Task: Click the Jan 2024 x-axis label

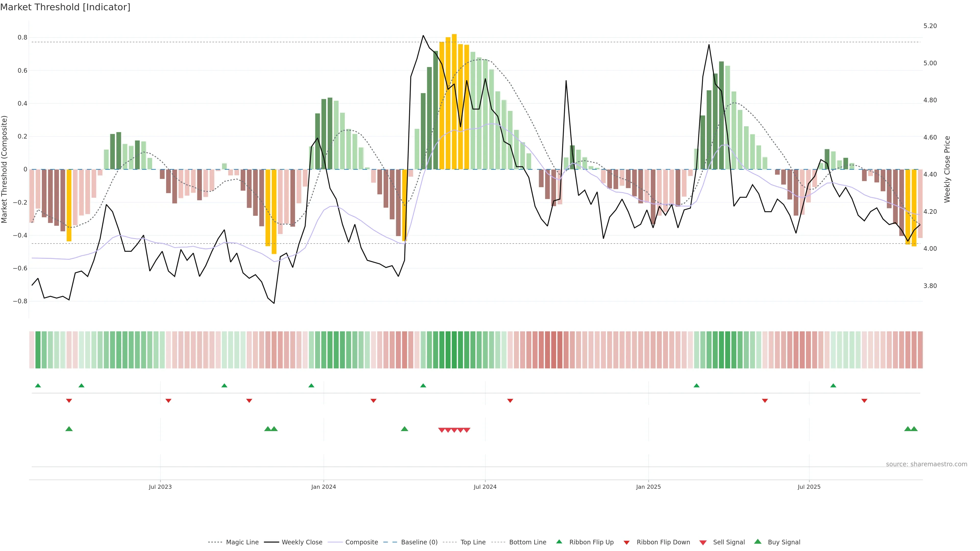Action: (x=323, y=487)
